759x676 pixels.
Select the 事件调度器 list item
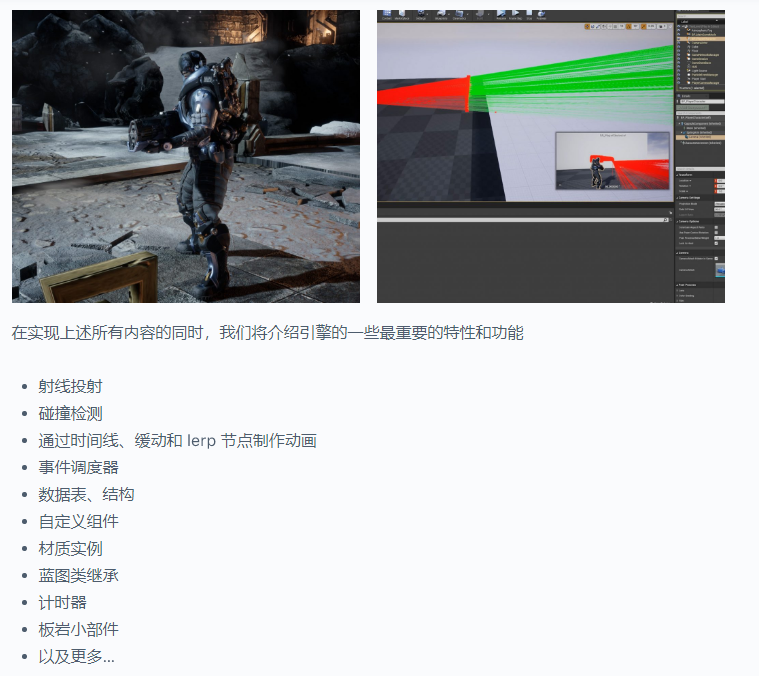tap(78, 467)
